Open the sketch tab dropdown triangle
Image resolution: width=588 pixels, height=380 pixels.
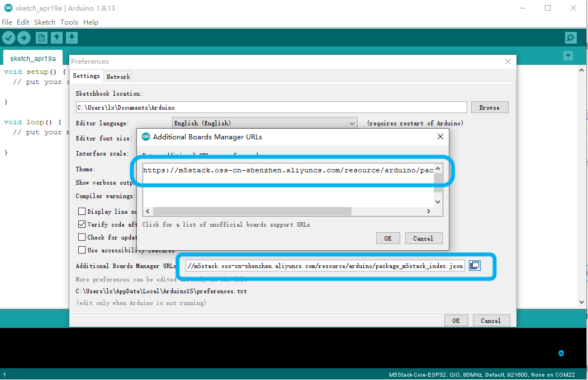[568, 56]
